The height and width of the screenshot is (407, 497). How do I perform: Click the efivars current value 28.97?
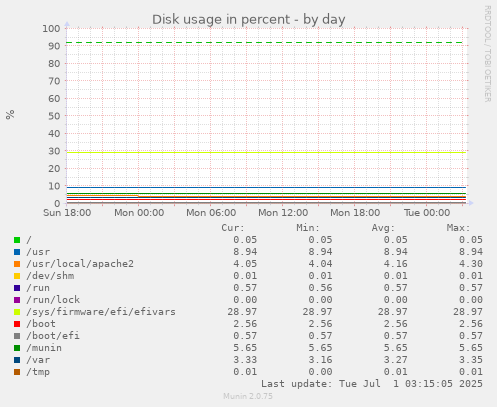point(242,312)
